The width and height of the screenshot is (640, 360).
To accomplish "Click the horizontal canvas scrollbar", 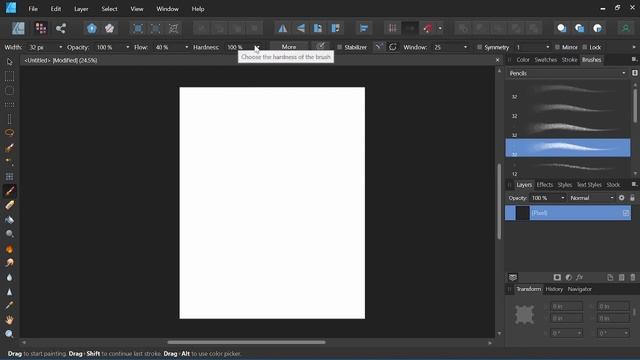I will (x=247, y=342).
